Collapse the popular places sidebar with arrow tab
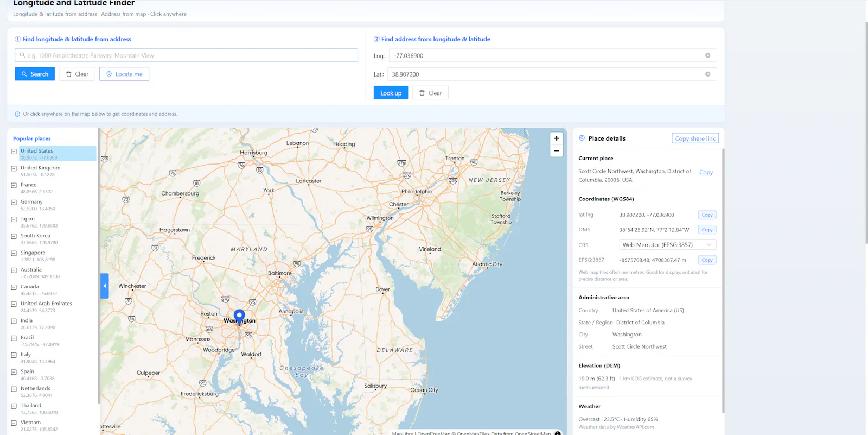The height and width of the screenshot is (435, 868). coord(104,286)
